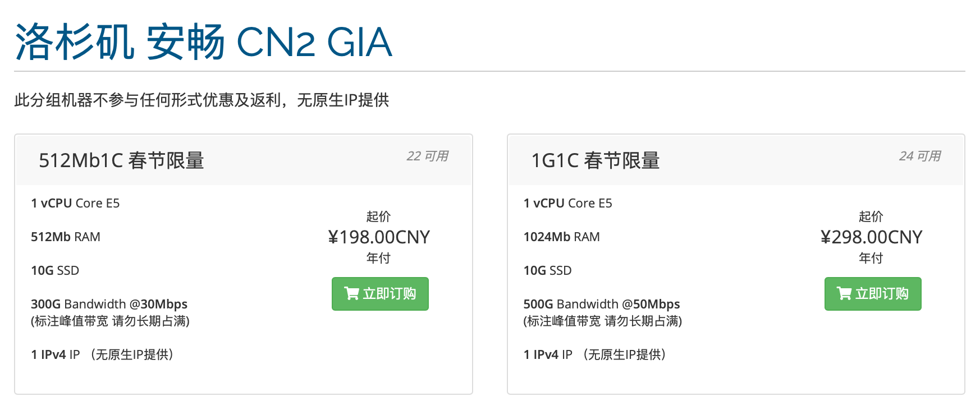Click 1 vCPU Core E5 in the 1G1C card

[x=567, y=203]
